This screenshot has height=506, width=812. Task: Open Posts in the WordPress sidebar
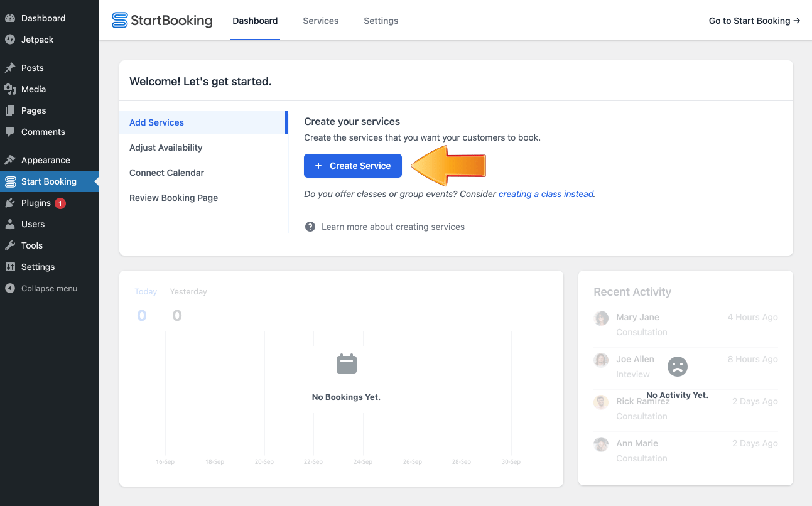33,68
